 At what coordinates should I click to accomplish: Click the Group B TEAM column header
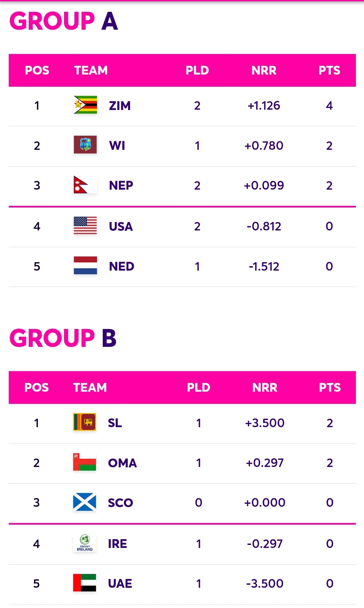[90, 387]
